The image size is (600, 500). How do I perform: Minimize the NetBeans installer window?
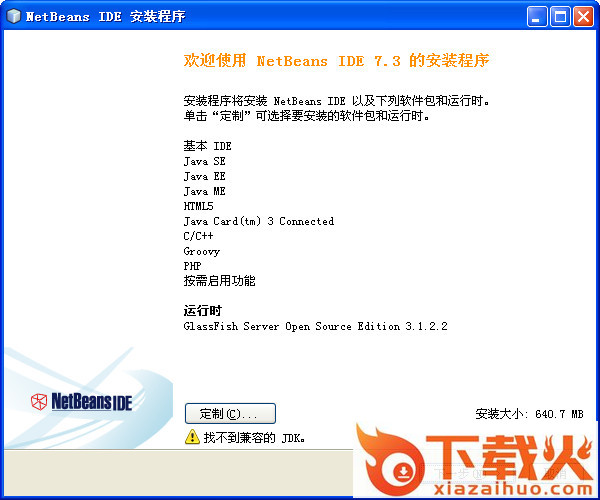point(536,16)
